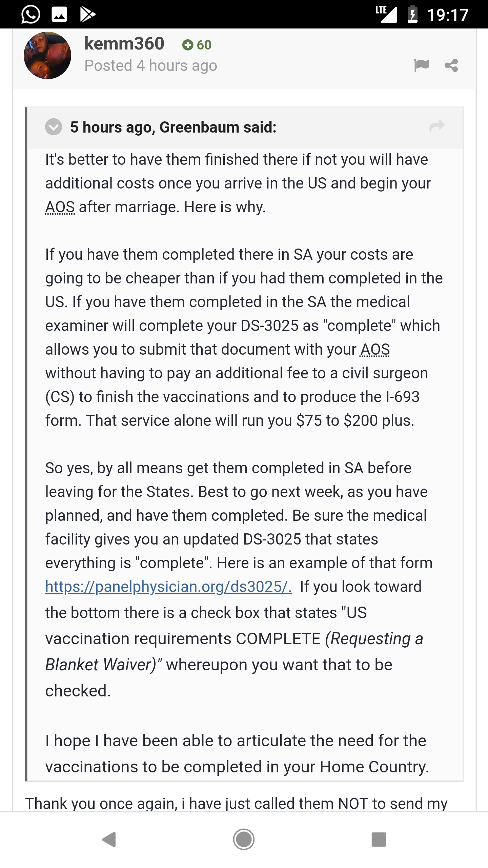Tap the report flag icon

click(x=422, y=65)
